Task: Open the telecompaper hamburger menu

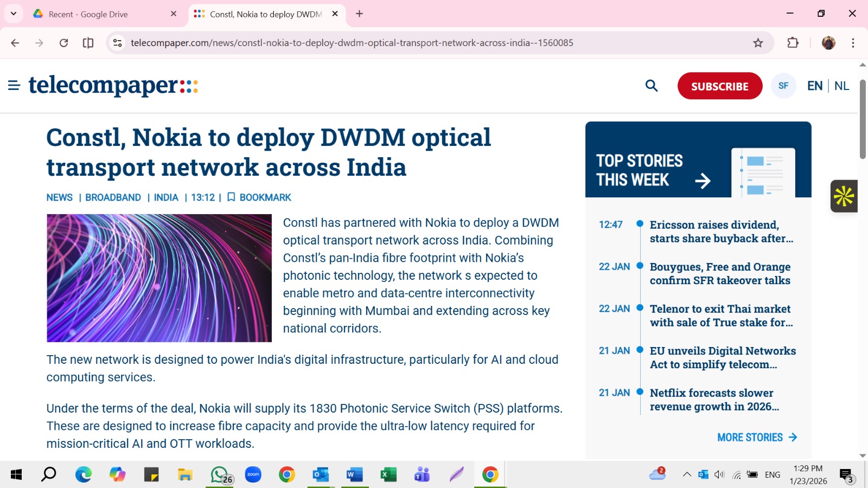Action: [x=14, y=86]
